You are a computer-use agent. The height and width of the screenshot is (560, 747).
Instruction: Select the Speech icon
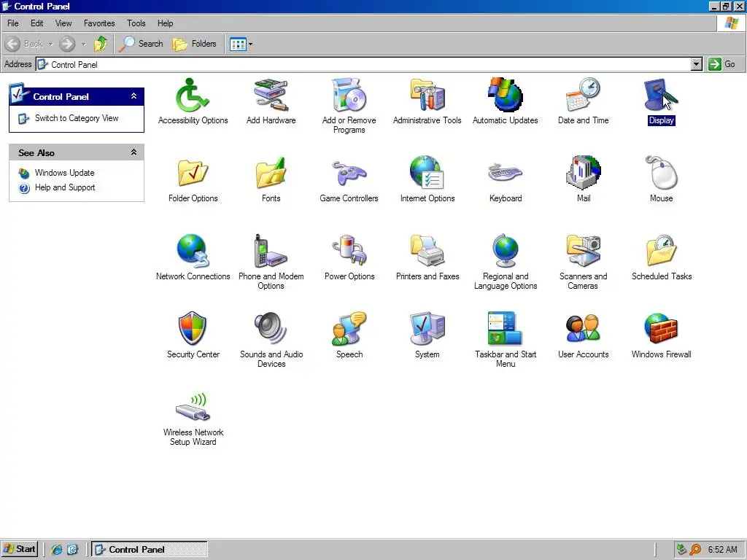349,329
